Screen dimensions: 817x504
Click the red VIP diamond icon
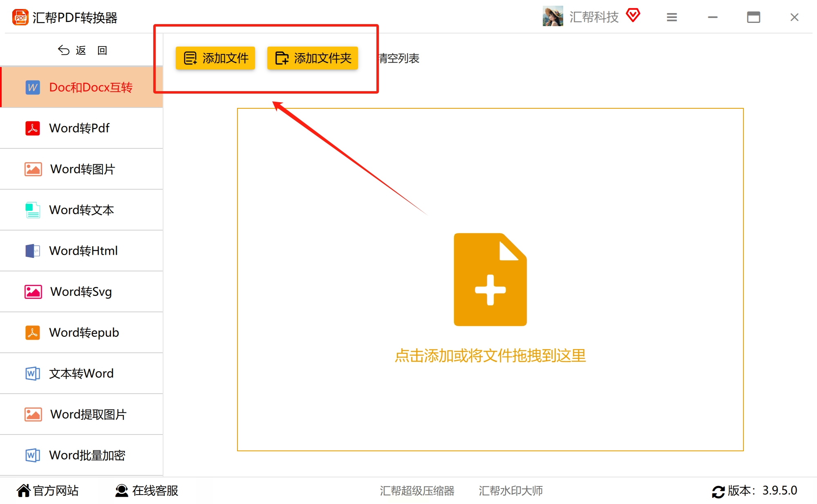click(633, 16)
